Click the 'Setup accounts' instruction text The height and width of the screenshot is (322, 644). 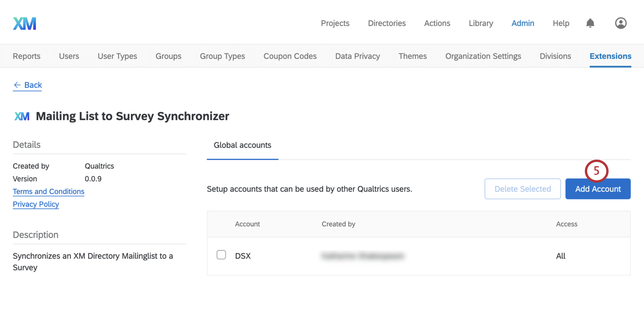pyautogui.click(x=309, y=189)
